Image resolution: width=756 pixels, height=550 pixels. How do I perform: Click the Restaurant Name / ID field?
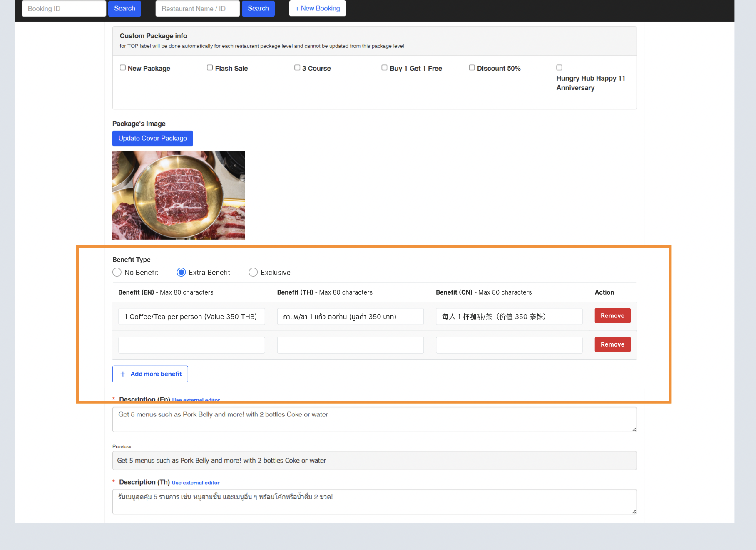[x=197, y=9]
